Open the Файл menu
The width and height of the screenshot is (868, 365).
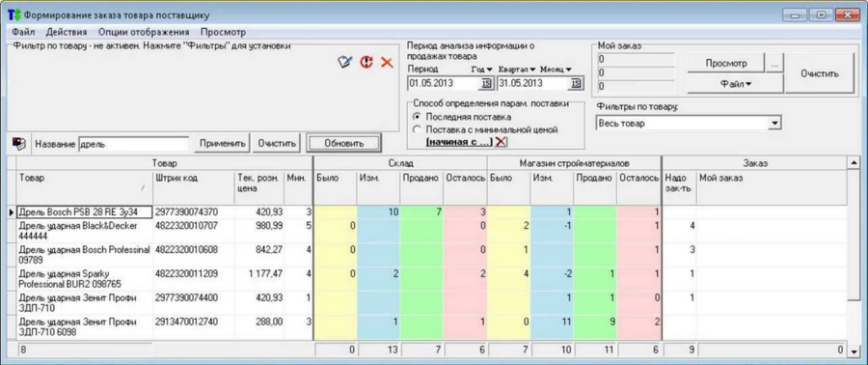click(23, 32)
